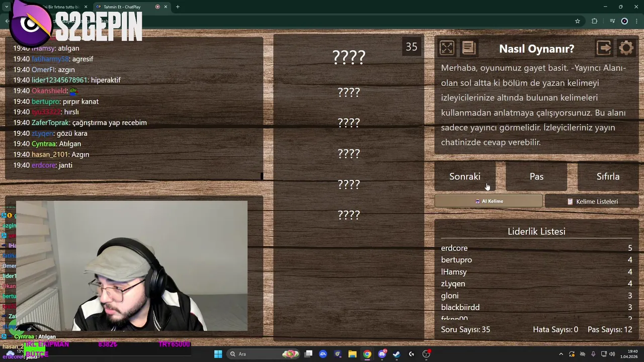
Task: Open Task View on the taskbar
Action: coord(308,354)
